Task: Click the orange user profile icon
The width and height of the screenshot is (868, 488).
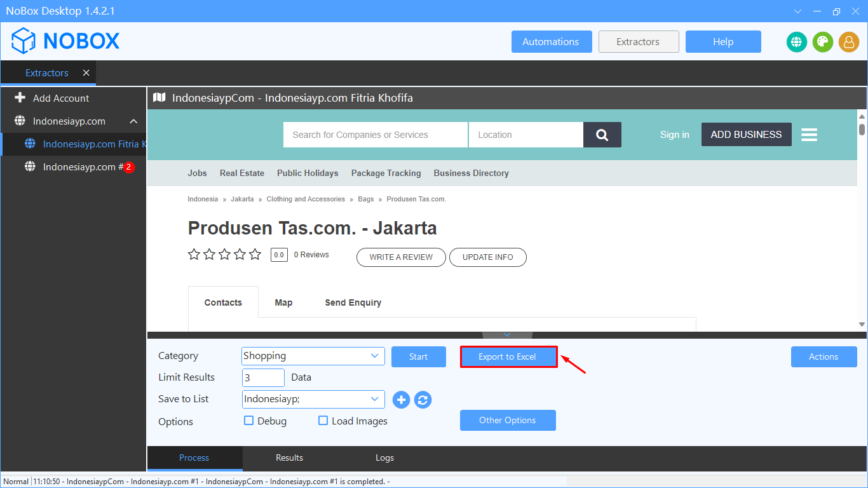Action: (849, 42)
